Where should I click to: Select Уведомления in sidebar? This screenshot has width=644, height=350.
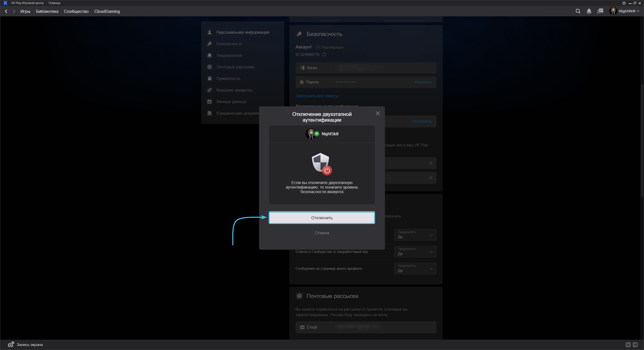[229, 55]
